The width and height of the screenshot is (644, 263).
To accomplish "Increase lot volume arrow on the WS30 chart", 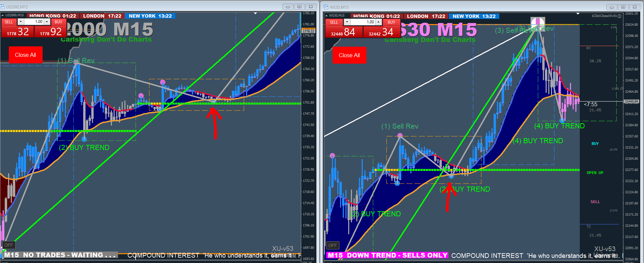I will pyautogui.click(x=379, y=22).
